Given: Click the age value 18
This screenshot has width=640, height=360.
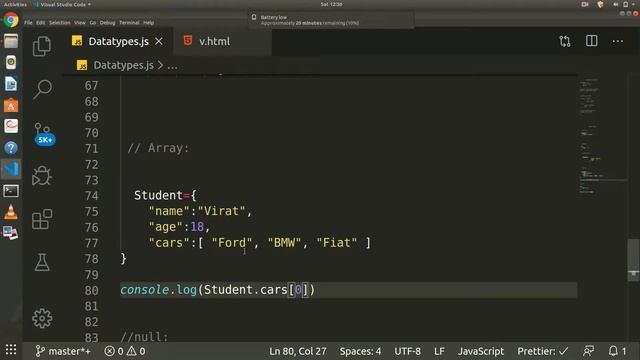Looking at the screenshot, I should (x=197, y=227).
